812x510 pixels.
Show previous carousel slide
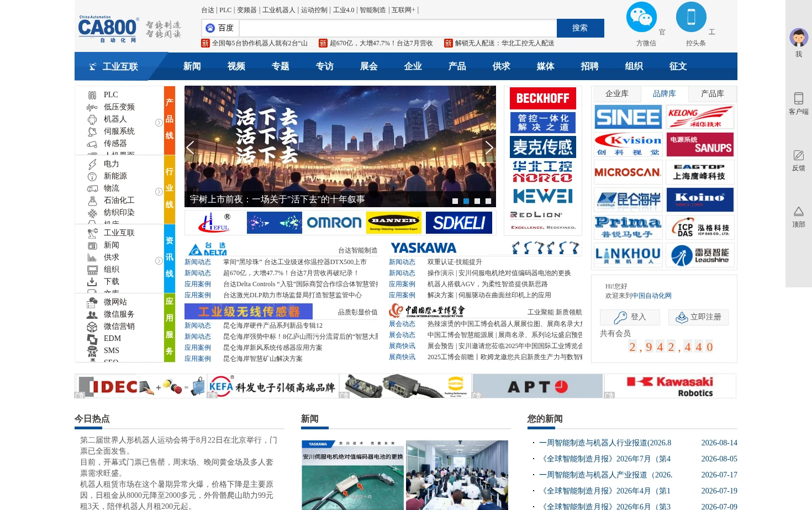tap(191, 147)
